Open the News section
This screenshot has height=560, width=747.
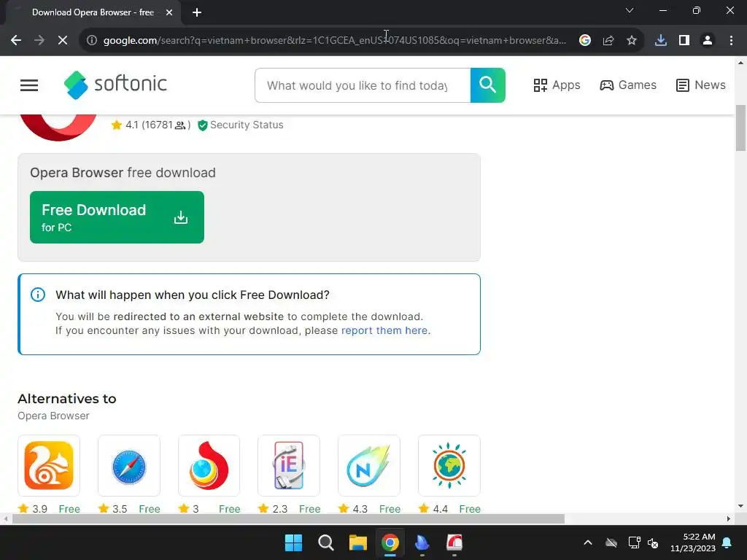[x=701, y=85]
